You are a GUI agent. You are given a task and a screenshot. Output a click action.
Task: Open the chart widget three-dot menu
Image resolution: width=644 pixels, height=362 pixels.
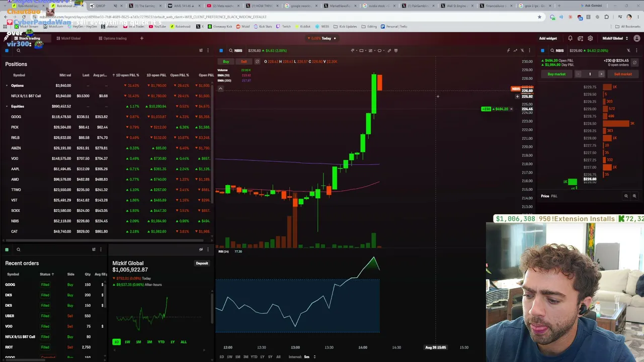click(x=529, y=50)
